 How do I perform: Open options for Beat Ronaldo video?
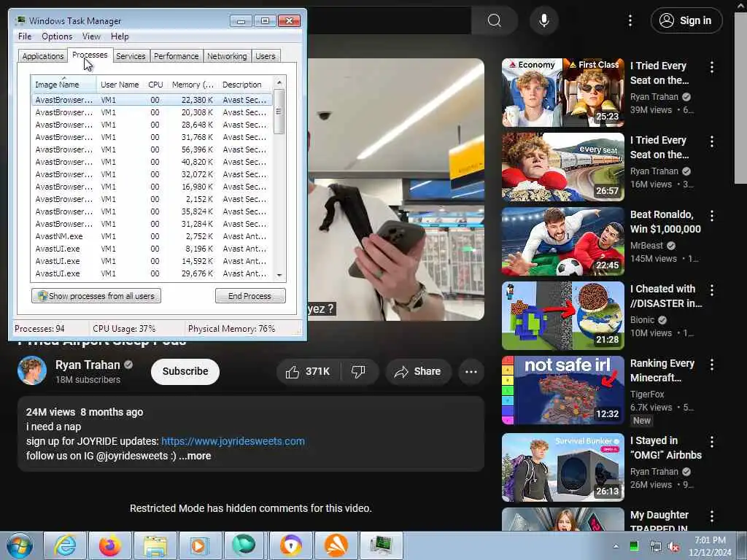pos(712,216)
